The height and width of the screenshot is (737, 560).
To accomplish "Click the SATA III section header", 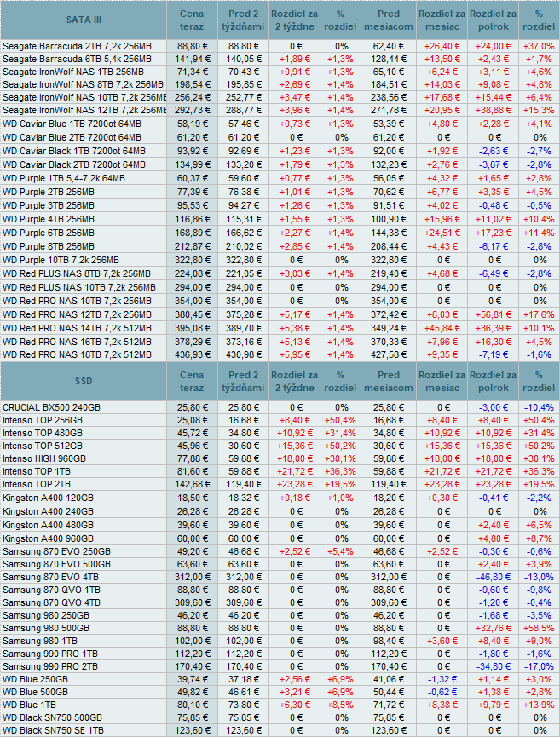I will (83, 20).
